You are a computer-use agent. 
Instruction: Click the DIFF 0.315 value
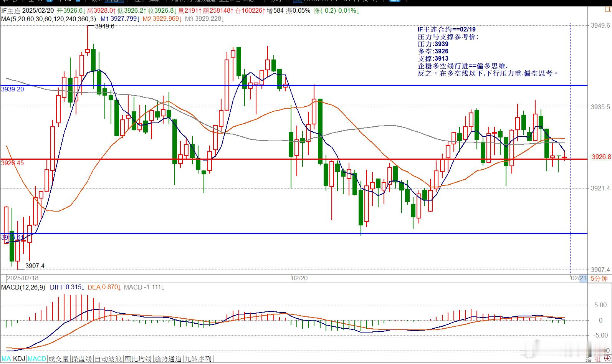coord(67,287)
